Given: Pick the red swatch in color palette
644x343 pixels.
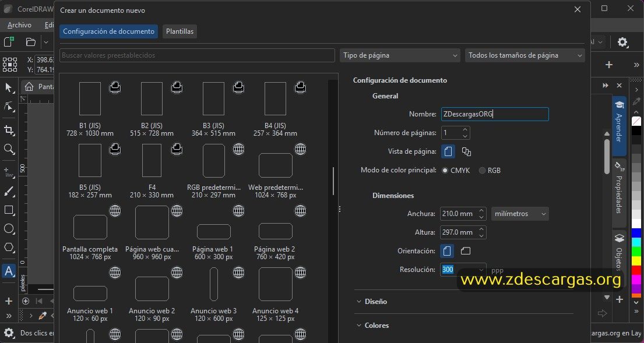Looking at the screenshot, I should pyautogui.click(x=636, y=270).
